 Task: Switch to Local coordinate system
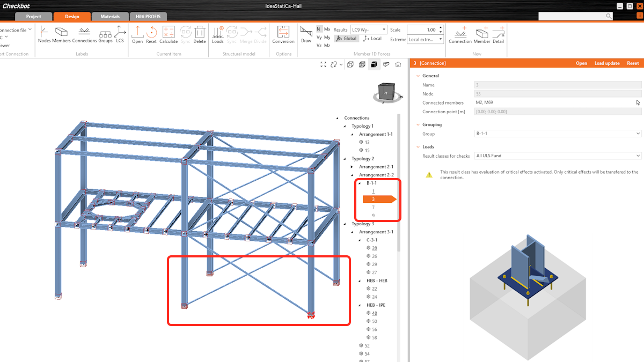point(372,39)
